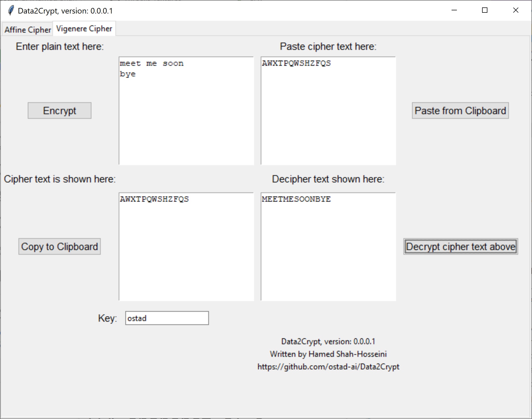Switch to the Affine Cipher tab

[x=28, y=29]
